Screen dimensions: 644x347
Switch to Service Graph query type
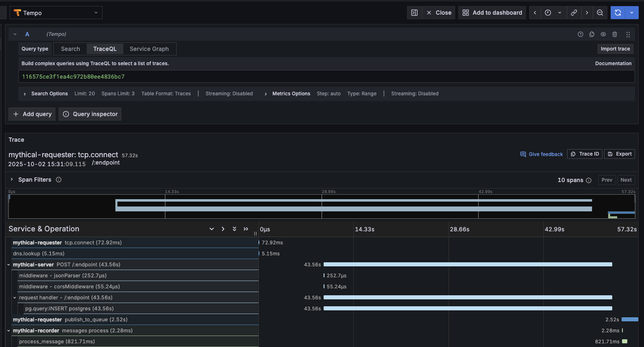[x=149, y=49]
